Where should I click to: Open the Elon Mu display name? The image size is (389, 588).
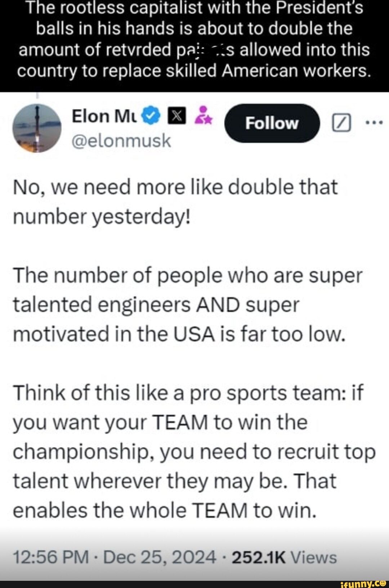(104, 116)
